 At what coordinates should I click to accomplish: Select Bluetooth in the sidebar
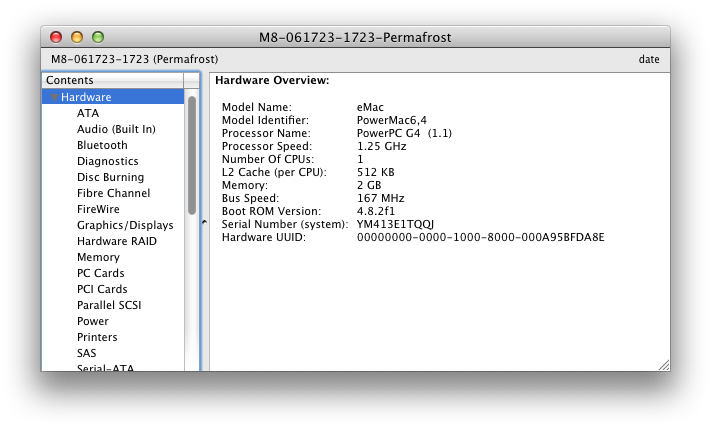point(102,145)
